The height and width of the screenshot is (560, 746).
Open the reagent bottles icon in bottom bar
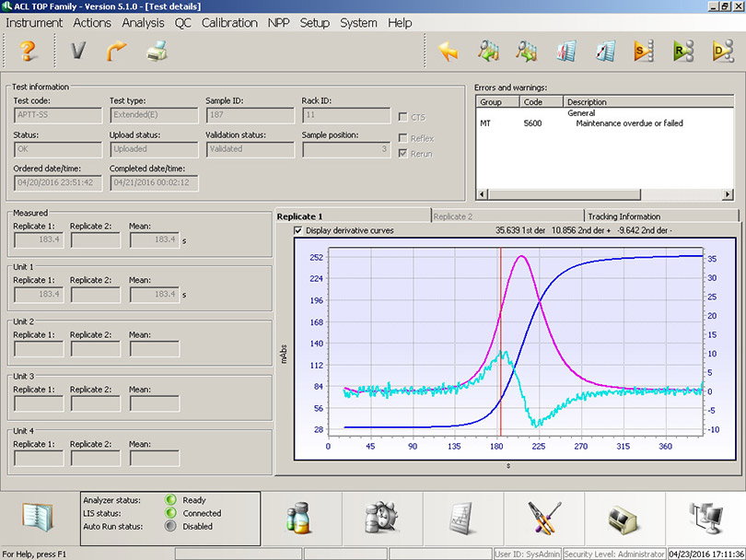tap(299, 518)
